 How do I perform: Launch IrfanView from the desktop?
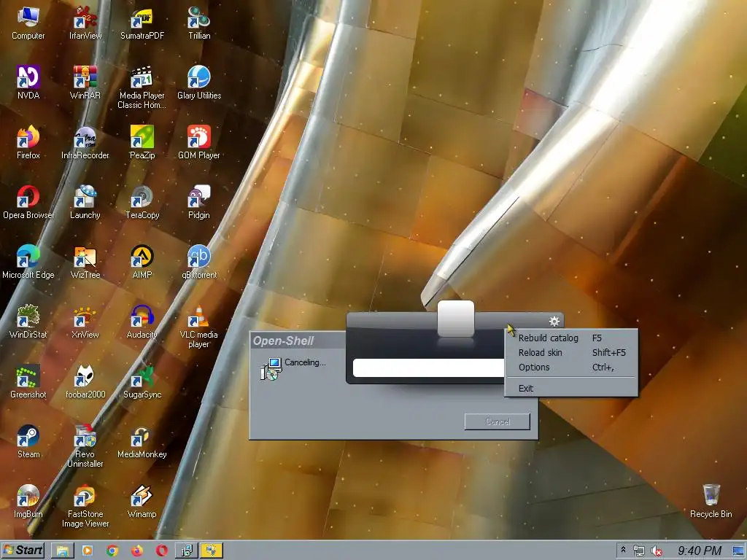coord(85,24)
